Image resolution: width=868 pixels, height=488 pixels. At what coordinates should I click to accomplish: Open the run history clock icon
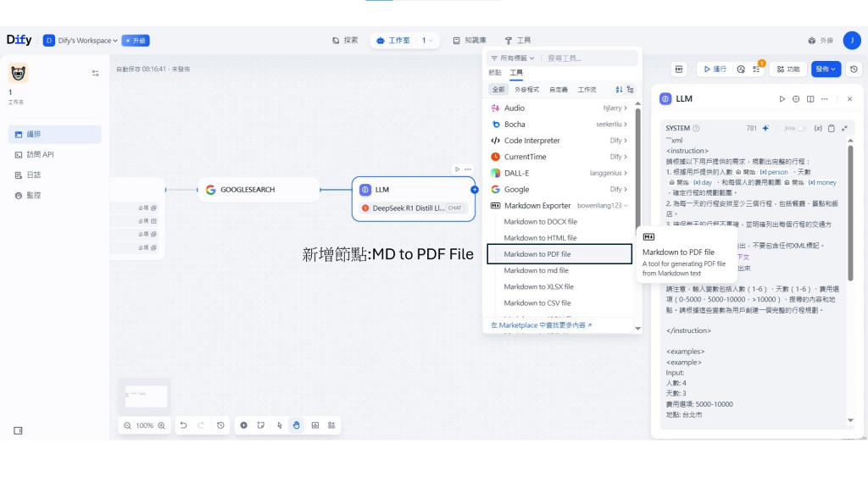[741, 69]
